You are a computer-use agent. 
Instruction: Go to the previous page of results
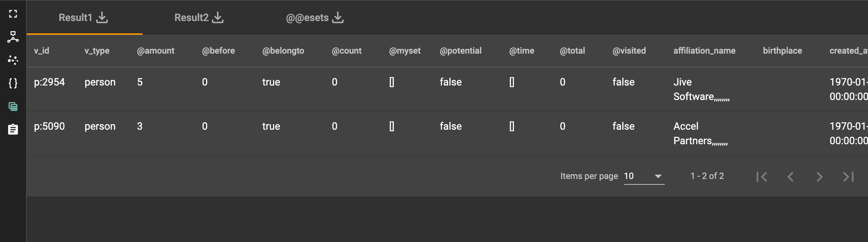point(791,177)
